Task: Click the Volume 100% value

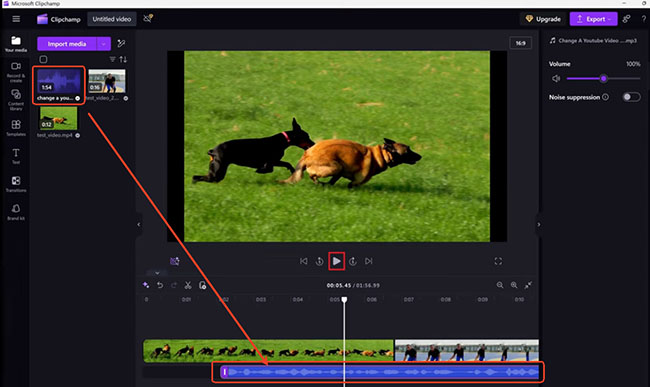Action: point(633,64)
